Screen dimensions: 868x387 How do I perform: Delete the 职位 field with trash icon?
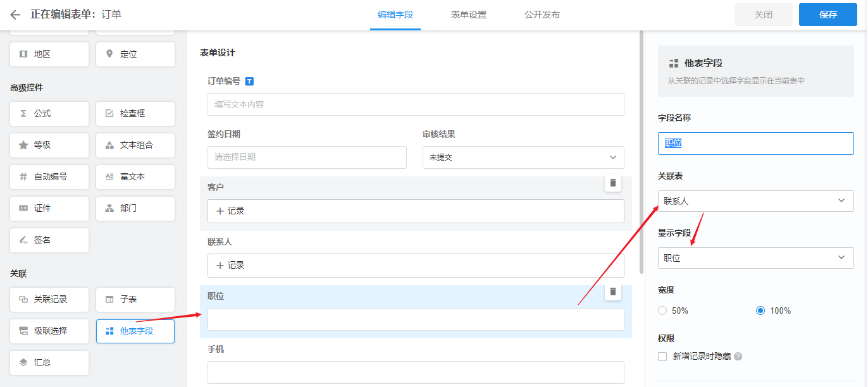[x=612, y=292]
